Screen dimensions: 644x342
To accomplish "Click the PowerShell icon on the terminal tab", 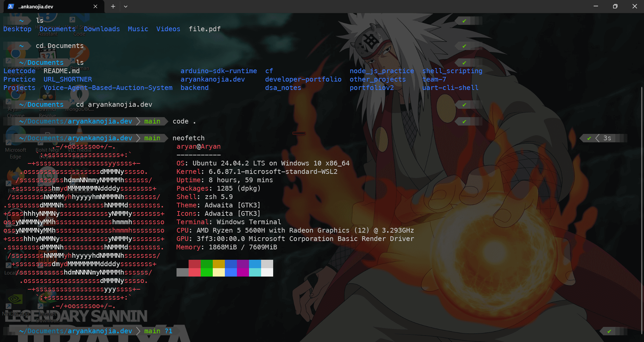I will point(11,6).
